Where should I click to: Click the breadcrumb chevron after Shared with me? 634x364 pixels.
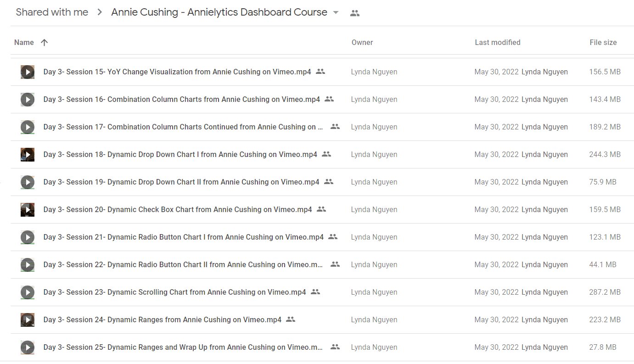point(100,12)
